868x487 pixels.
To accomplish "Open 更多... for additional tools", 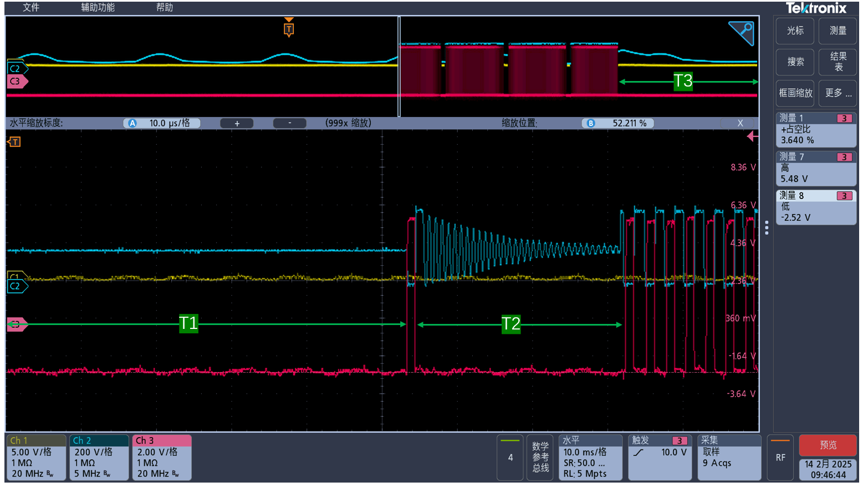I will click(x=837, y=93).
